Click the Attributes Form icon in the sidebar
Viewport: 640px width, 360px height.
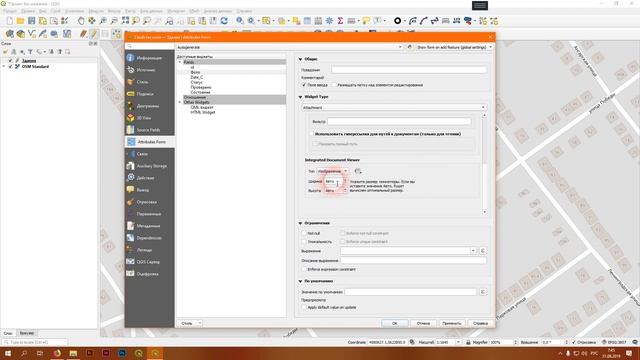pos(131,142)
